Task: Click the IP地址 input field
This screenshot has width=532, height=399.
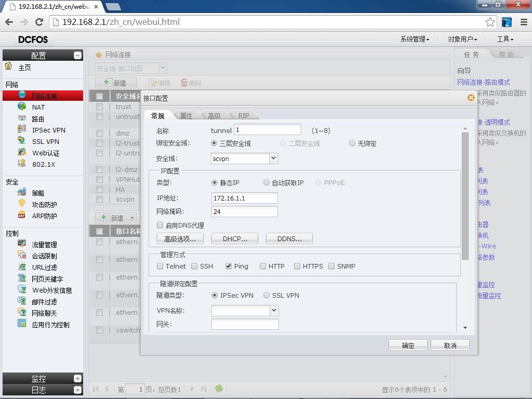Action: pos(245,198)
